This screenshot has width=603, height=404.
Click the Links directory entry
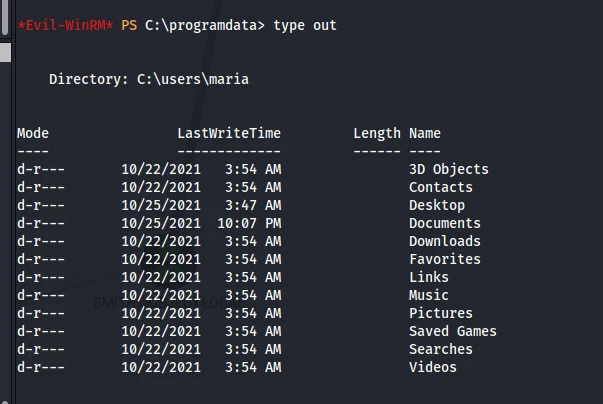click(x=429, y=277)
